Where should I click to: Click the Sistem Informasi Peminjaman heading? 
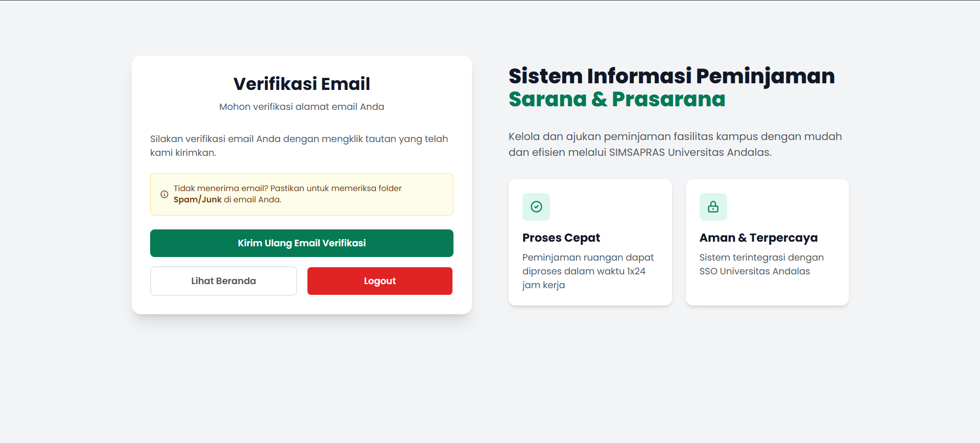click(x=671, y=76)
